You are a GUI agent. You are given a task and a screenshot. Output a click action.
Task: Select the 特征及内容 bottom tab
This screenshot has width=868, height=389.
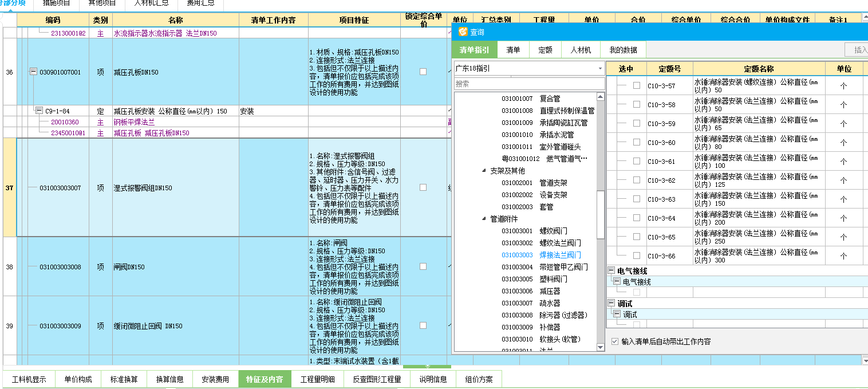click(265, 379)
